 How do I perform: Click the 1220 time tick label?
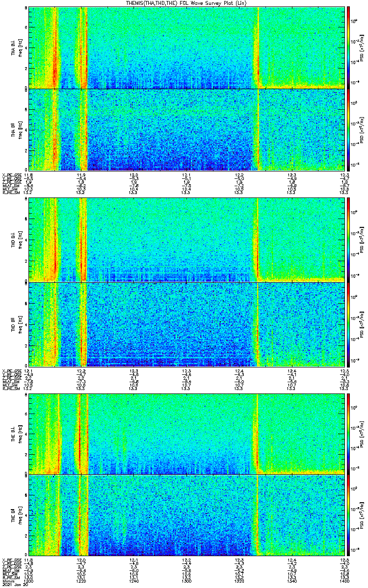tap(81, 581)
